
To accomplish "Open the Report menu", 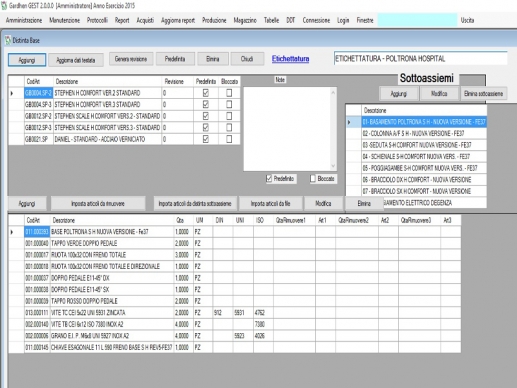I will [122, 20].
